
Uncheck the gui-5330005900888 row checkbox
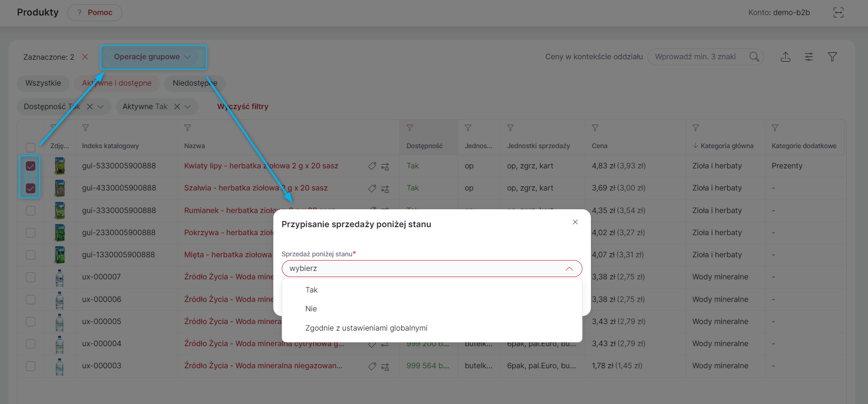(31, 166)
